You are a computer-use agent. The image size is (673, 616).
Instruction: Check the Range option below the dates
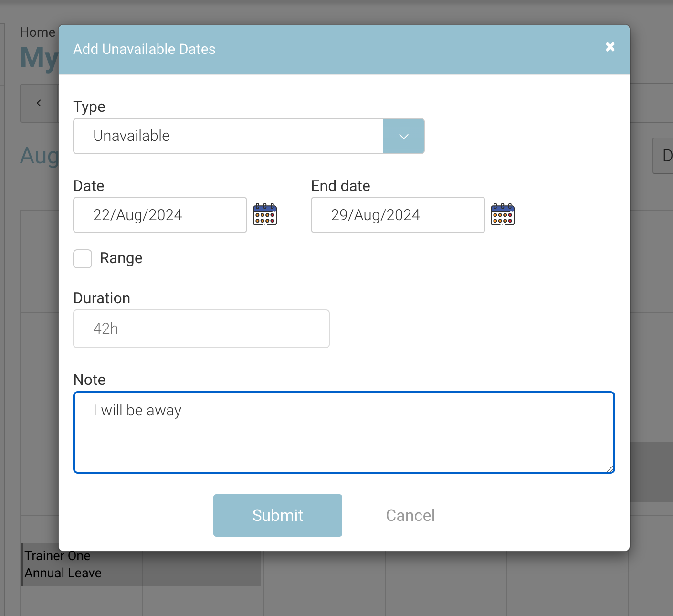pyautogui.click(x=82, y=258)
